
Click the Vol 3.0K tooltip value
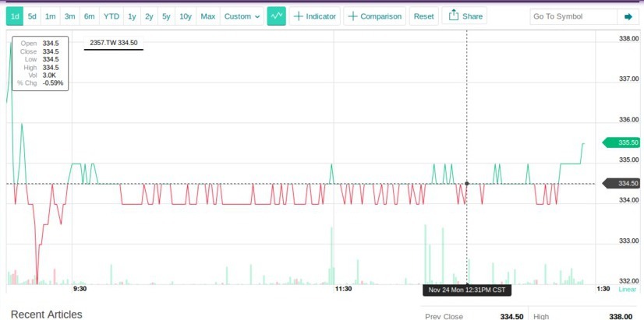click(49, 75)
